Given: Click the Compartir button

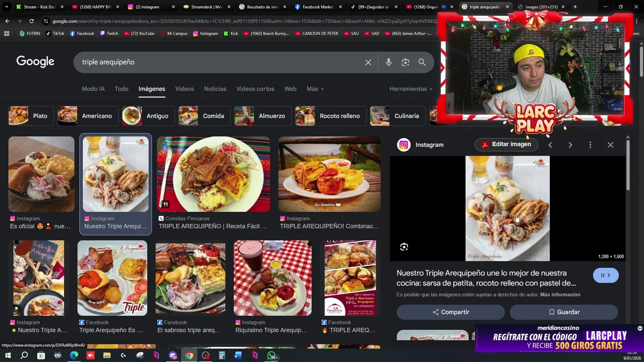Looking at the screenshot, I should [451, 312].
